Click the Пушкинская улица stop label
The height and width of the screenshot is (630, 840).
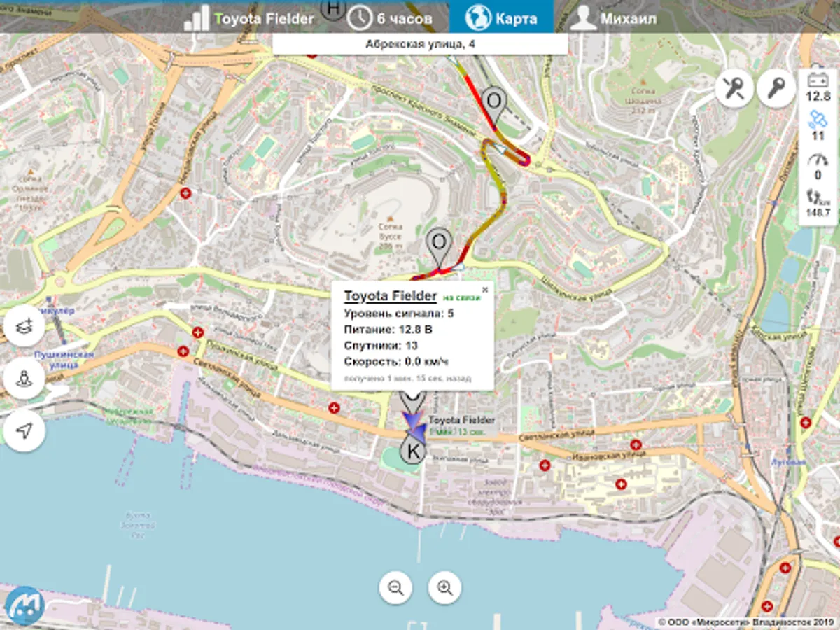64,360
